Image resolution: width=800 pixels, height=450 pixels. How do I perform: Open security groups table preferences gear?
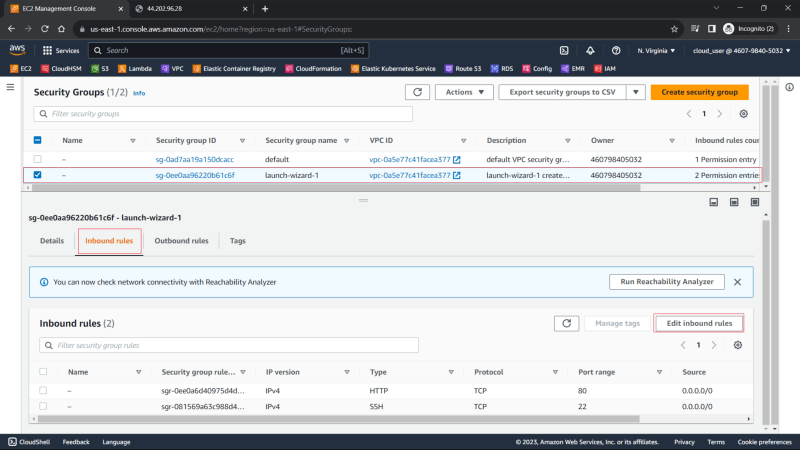[743, 114]
